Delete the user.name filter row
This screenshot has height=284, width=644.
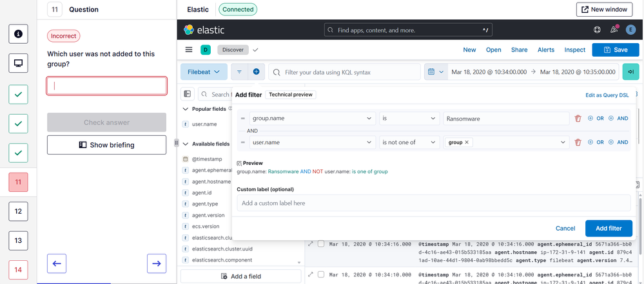pos(578,142)
